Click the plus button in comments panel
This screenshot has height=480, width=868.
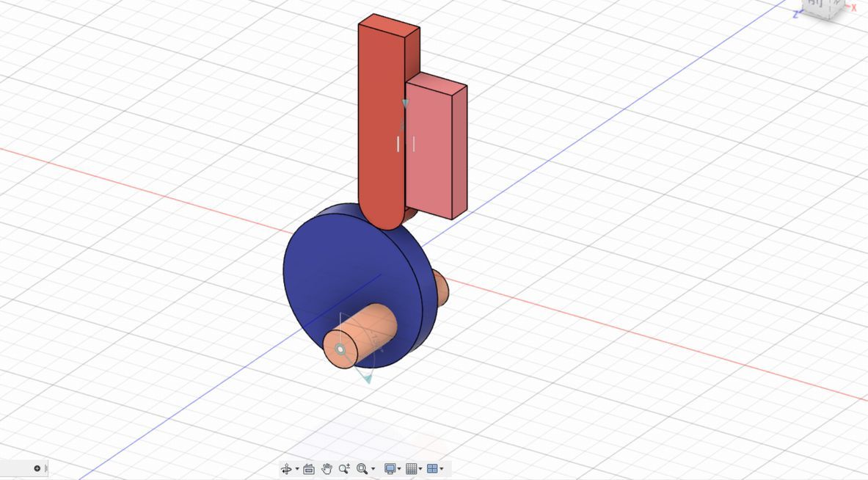coord(37,468)
